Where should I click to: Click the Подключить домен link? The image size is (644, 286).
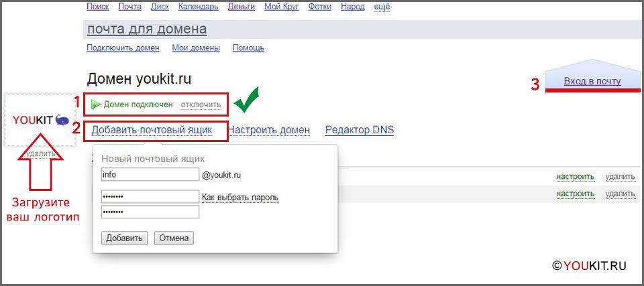(123, 48)
